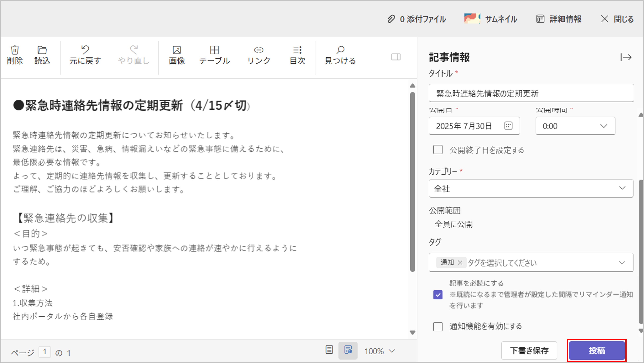Open the 見つける search tool
644x363 pixels.
pyautogui.click(x=340, y=55)
